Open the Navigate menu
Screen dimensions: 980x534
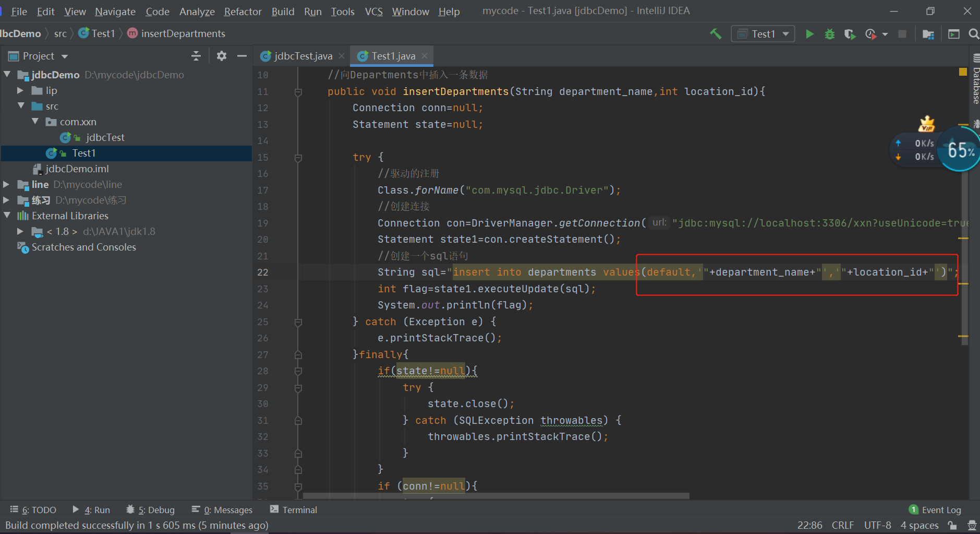pos(115,11)
